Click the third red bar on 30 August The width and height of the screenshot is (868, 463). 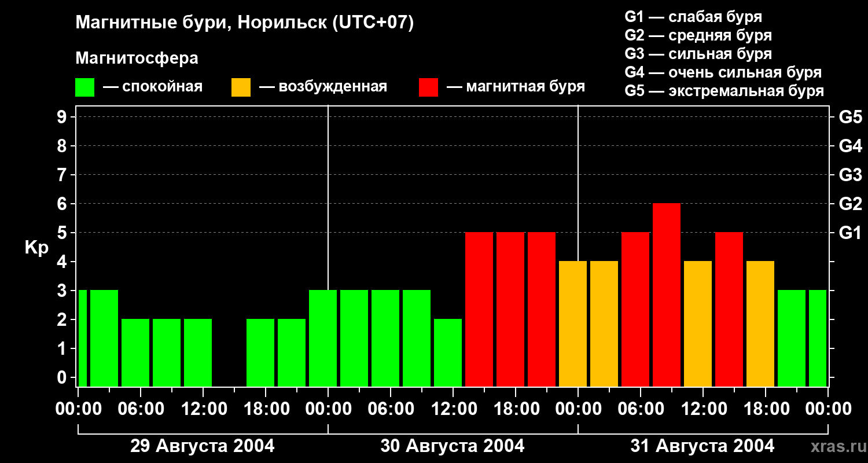tap(542, 310)
